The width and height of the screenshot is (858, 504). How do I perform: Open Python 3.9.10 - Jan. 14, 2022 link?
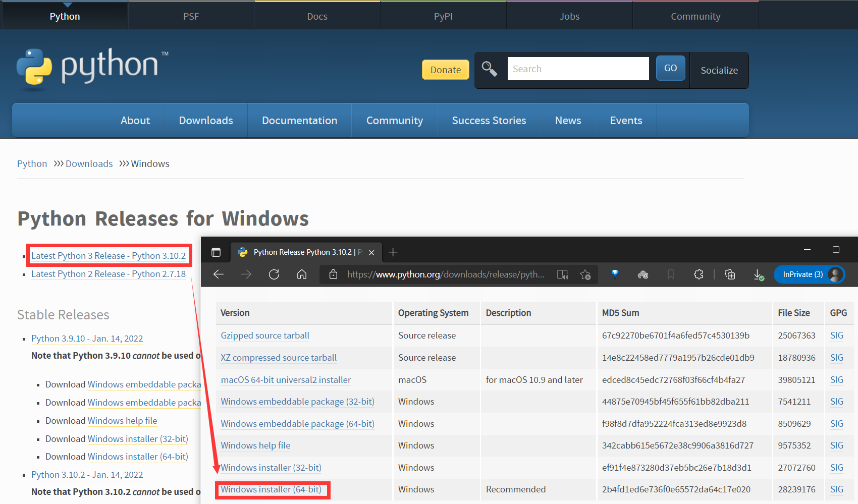(87, 339)
